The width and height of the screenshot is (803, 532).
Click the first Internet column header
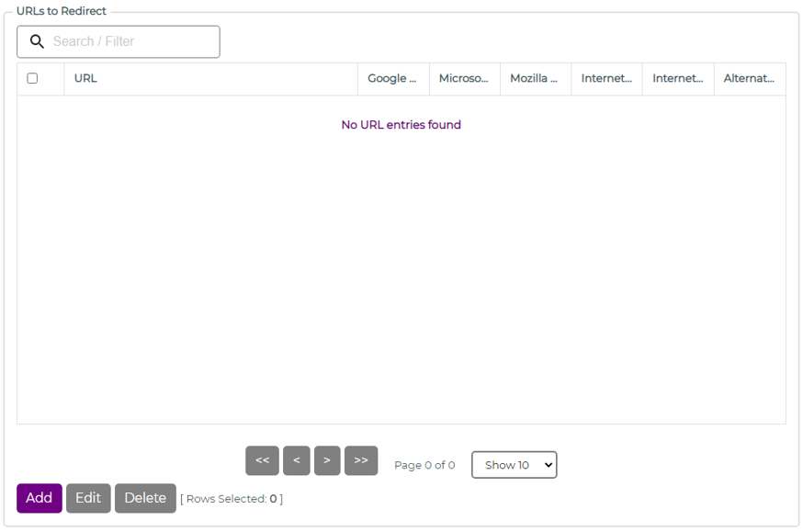pos(605,78)
